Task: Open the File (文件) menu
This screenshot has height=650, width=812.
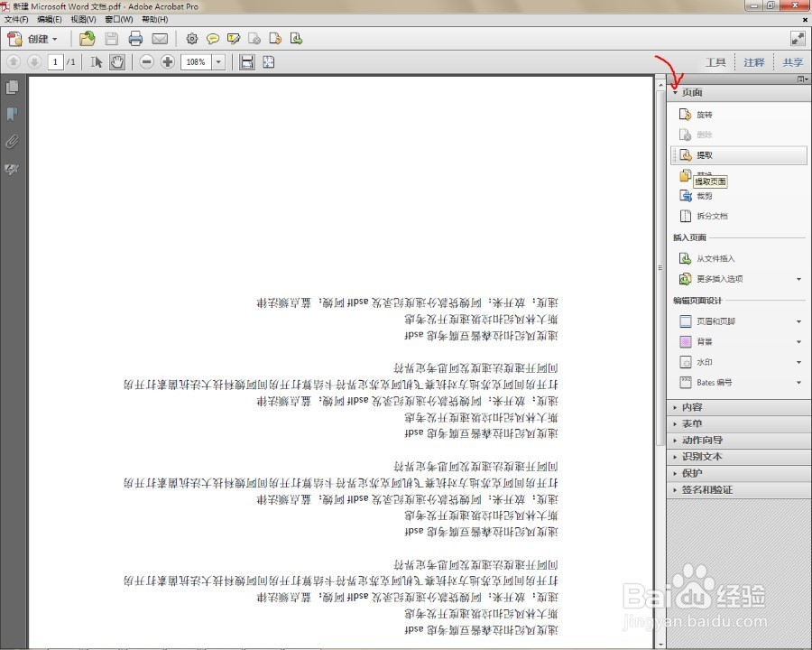Action: 16,19
